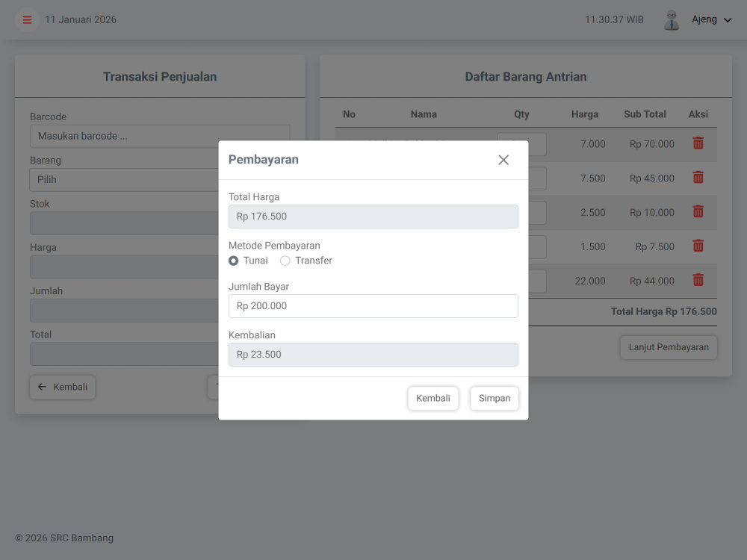Image resolution: width=747 pixels, height=560 pixels.
Task: Select Tunai payment method
Action: tap(233, 261)
